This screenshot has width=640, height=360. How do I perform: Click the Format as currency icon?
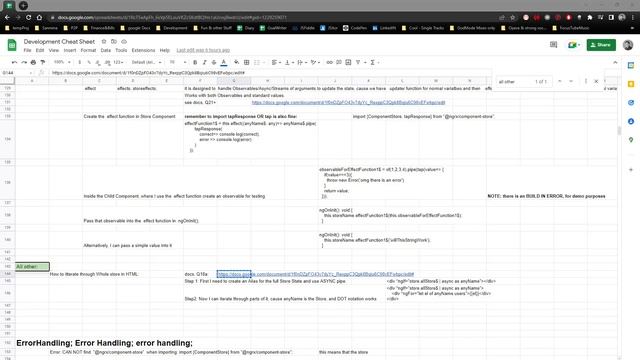(80, 62)
